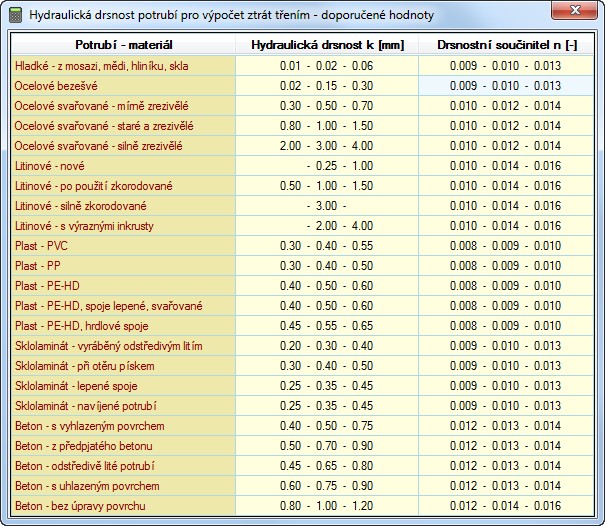Screen dimensions: 605x526
Task: Click k values '0.30 - 0.50 - 0.70'
Action: [x=327, y=106]
